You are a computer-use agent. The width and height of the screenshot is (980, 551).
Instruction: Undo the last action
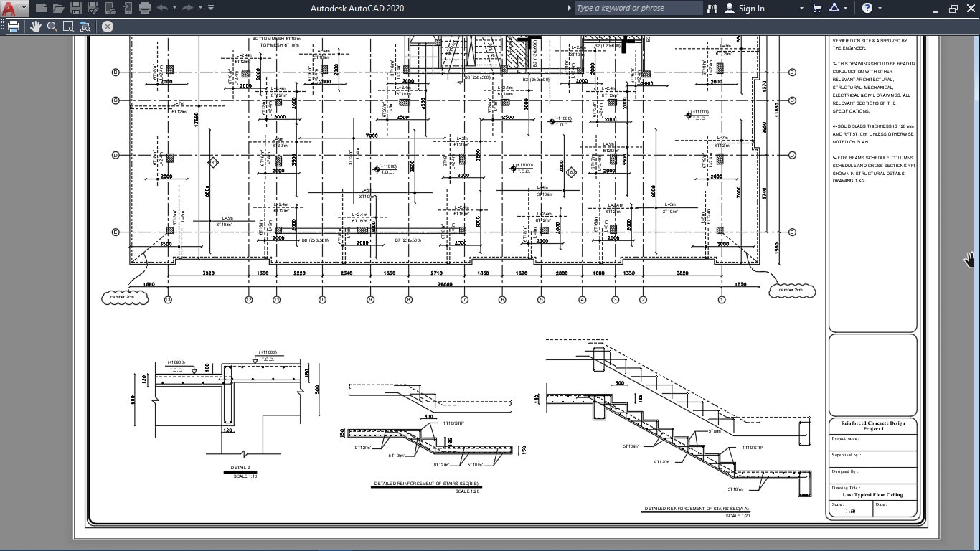click(161, 8)
